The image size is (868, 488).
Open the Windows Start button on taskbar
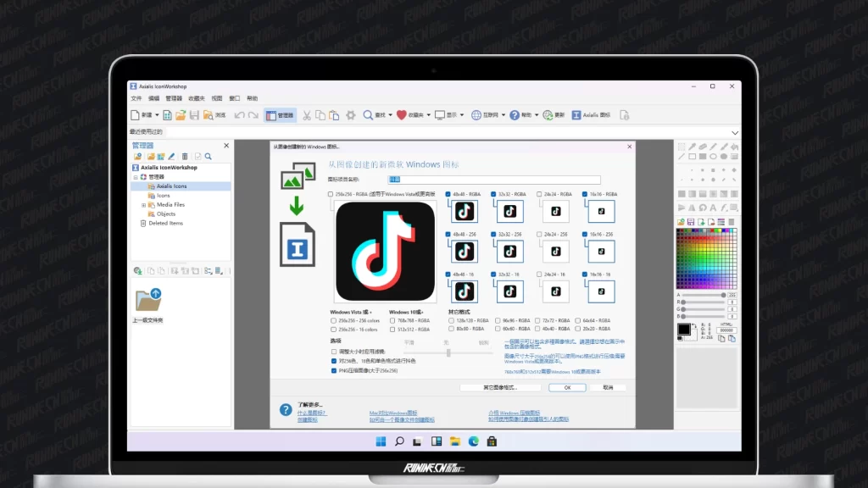[x=381, y=441]
